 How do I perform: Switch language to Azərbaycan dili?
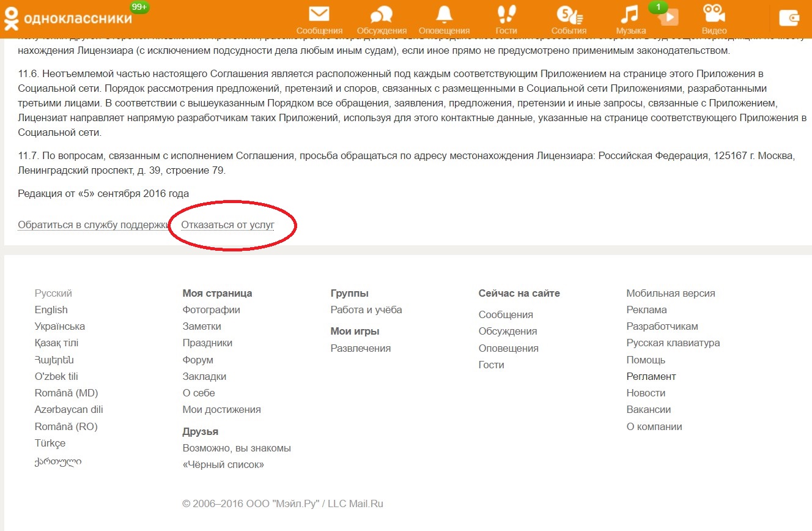69,409
